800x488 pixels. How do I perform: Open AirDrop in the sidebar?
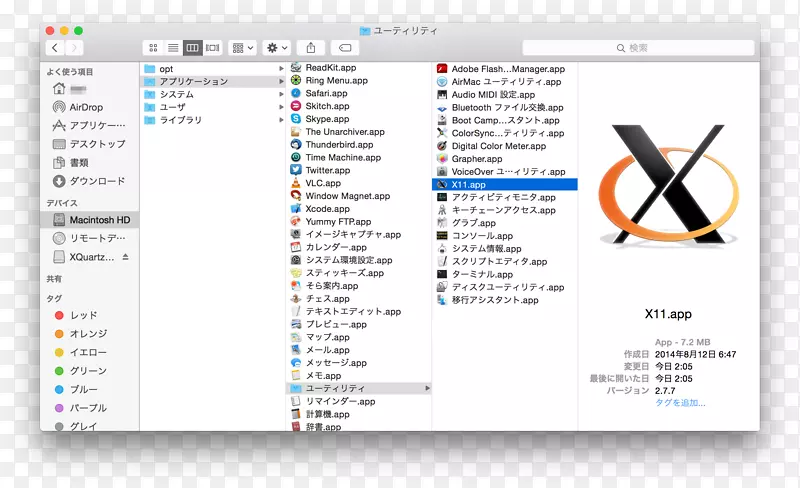coord(88,107)
